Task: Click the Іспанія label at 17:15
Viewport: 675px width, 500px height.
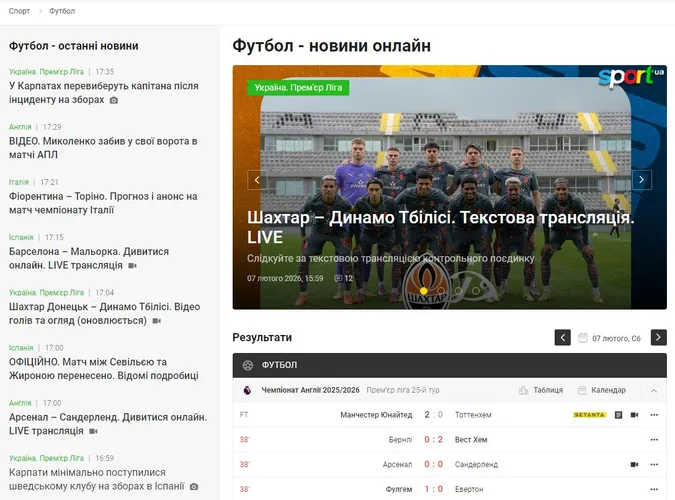Action: 21,237
